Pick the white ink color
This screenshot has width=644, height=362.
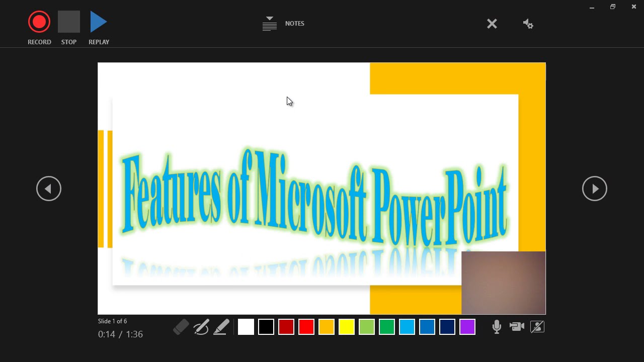[246, 327]
